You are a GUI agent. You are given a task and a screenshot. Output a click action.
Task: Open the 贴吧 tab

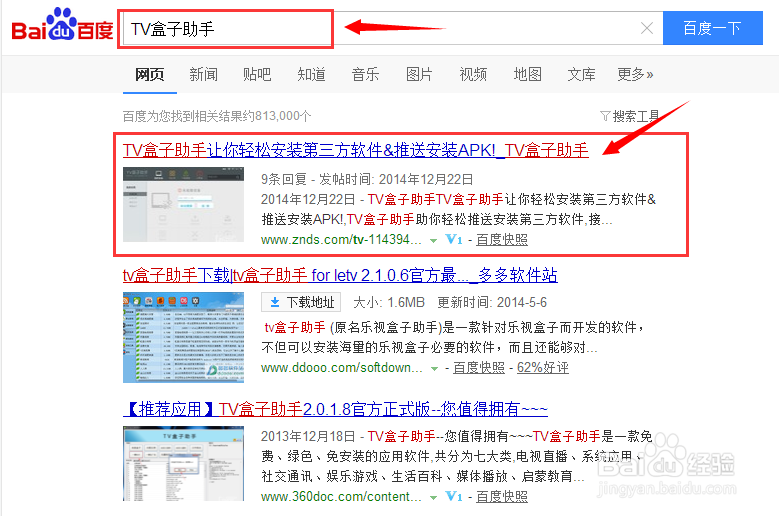257,74
